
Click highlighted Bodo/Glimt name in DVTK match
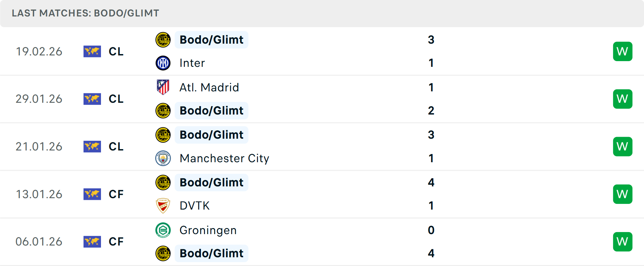212,182
